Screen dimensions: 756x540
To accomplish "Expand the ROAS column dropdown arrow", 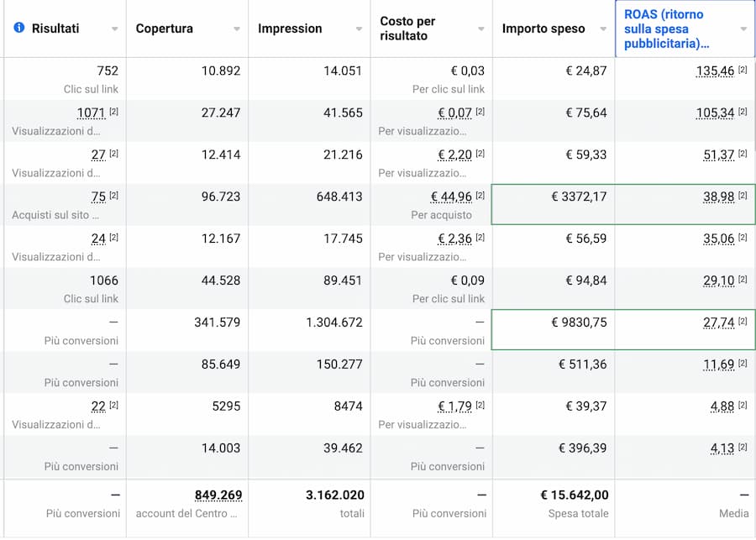I will (743, 29).
